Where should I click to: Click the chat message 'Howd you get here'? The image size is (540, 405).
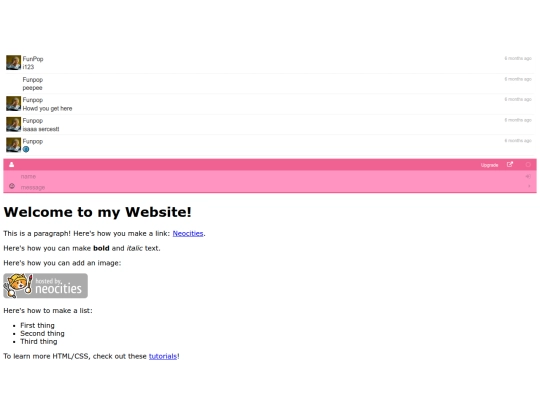click(48, 108)
